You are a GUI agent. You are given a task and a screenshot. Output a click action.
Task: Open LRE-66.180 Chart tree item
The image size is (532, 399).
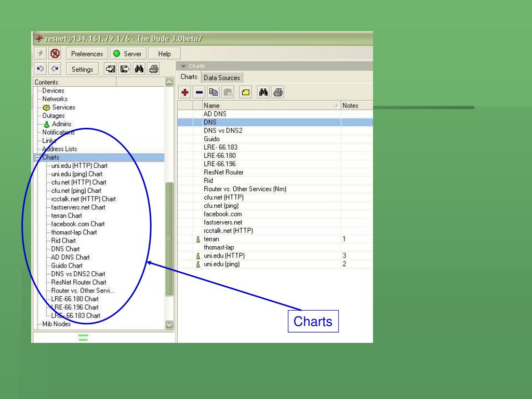[x=75, y=299]
